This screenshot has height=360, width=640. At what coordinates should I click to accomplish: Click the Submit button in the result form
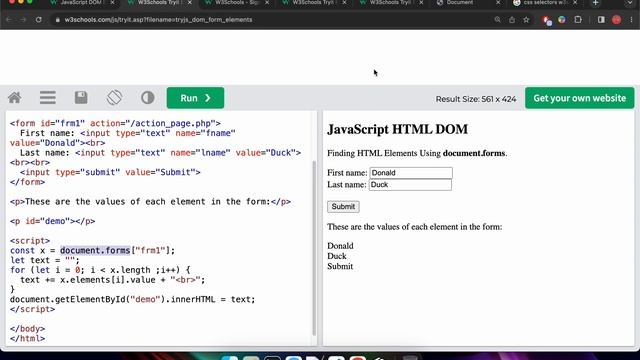pos(343,207)
